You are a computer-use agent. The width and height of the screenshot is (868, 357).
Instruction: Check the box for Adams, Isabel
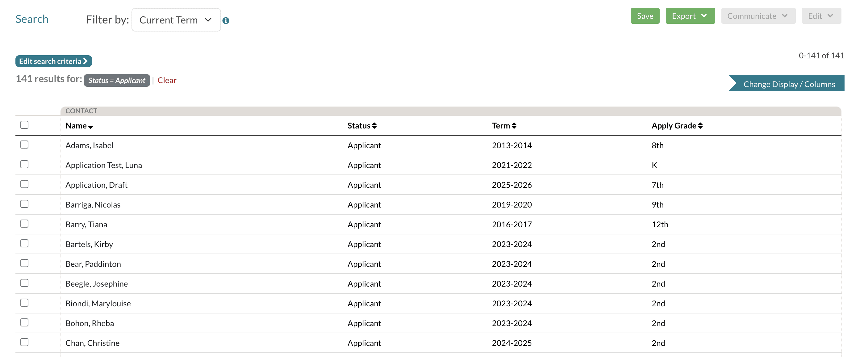[x=24, y=145]
